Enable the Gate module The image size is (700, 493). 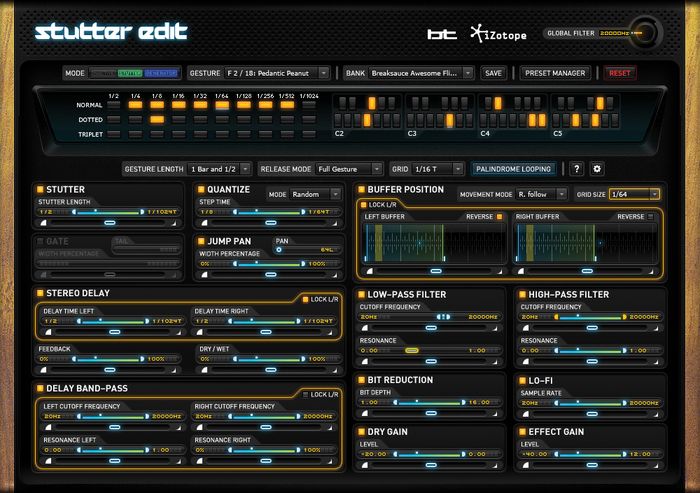40,241
